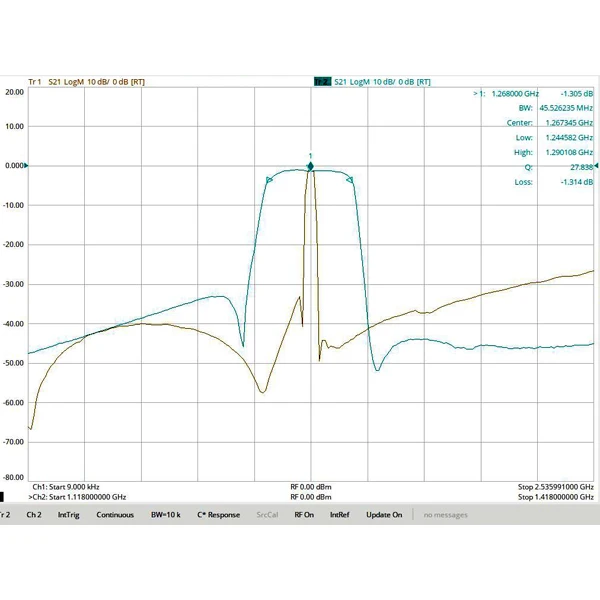
Task: Click the lower RF 0.00 dBm power label
Action: (x=311, y=497)
